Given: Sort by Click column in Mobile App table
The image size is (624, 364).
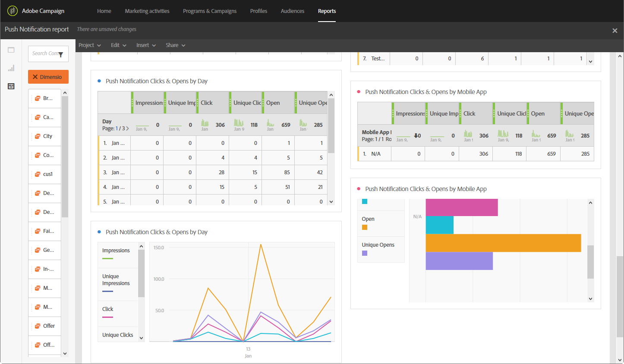Looking at the screenshot, I should click(470, 113).
